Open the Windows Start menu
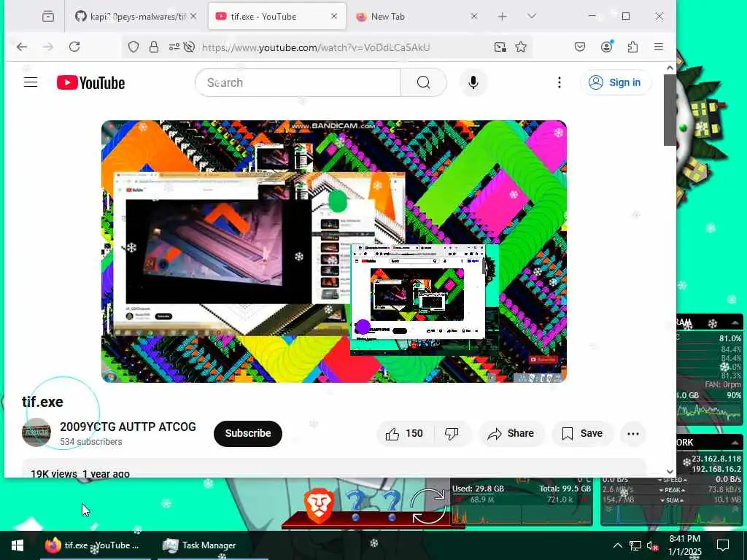 [18, 545]
